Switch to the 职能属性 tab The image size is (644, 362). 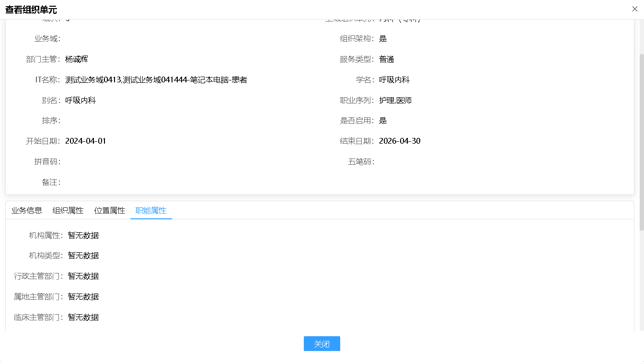pos(151,210)
